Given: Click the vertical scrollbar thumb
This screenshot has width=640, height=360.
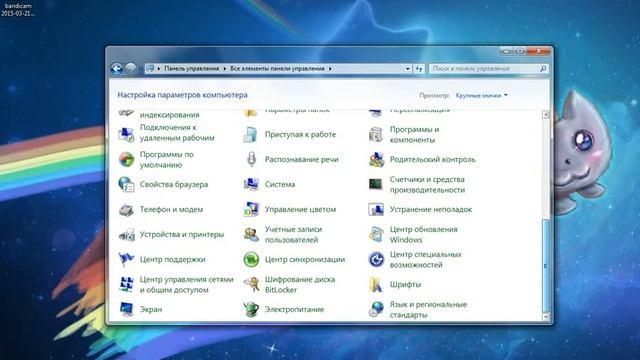Looking at the screenshot, I should point(546,265).
